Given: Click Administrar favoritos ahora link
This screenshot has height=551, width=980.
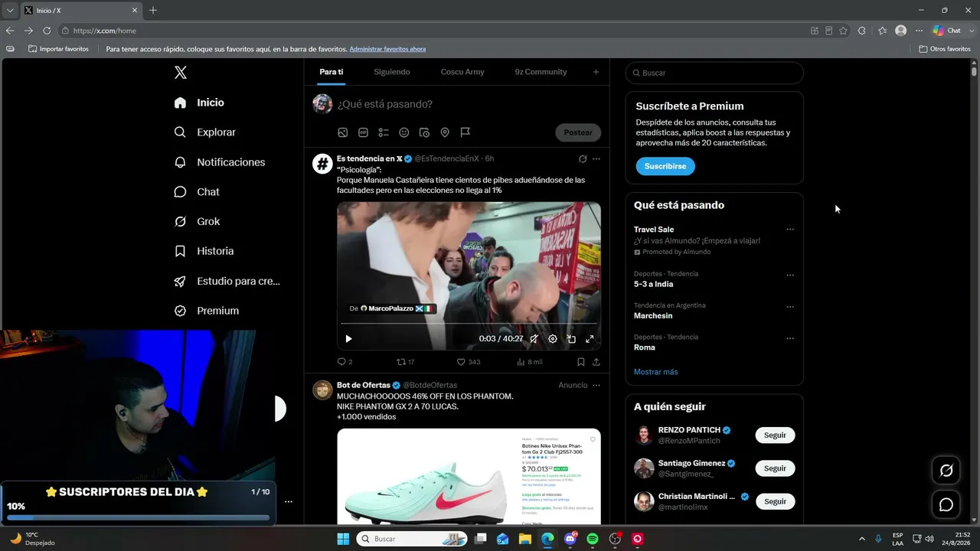Looking at the screenshot, I should click(387, 49).
